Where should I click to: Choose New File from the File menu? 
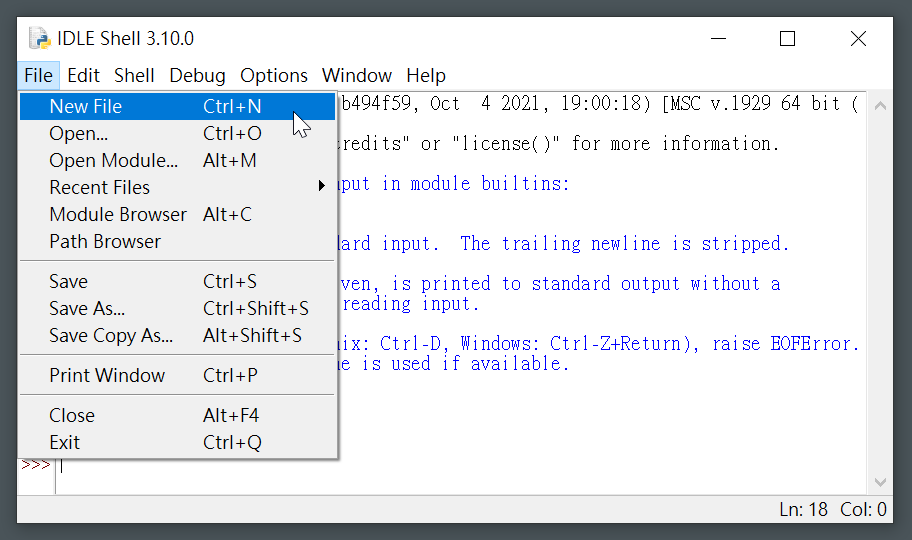point(177,106)
